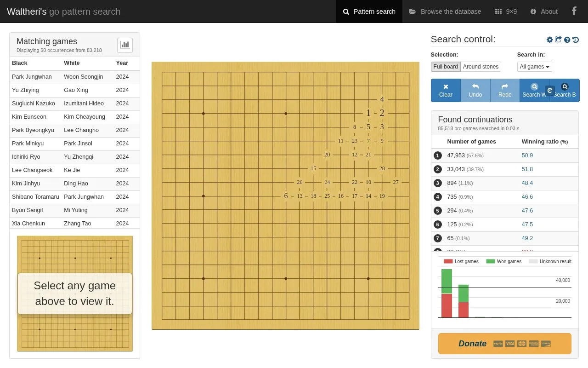Select continuation badge 1 in the list
Image resolution: width=588 pixels, height=368 pixels.
click(x=438, y=155)
